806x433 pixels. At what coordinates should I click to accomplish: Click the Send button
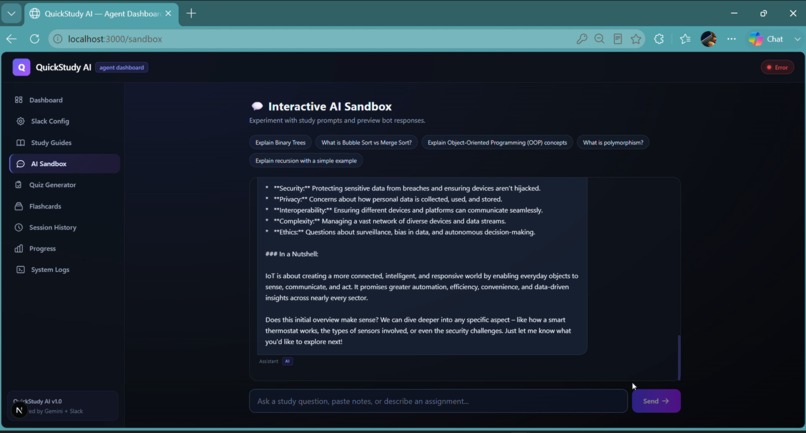(x=656, y=401)
